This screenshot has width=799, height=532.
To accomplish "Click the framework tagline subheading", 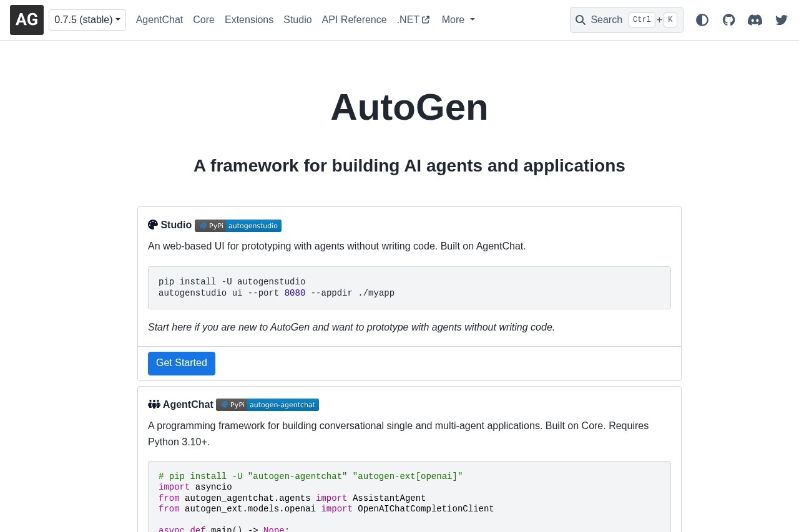I will point(409,166).
